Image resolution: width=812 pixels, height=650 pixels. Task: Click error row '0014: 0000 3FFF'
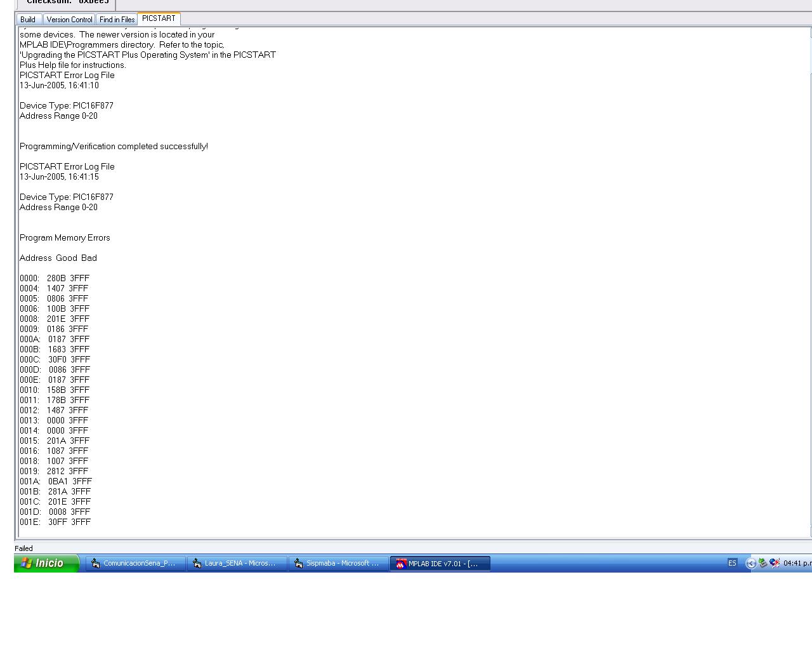point(54,430)
